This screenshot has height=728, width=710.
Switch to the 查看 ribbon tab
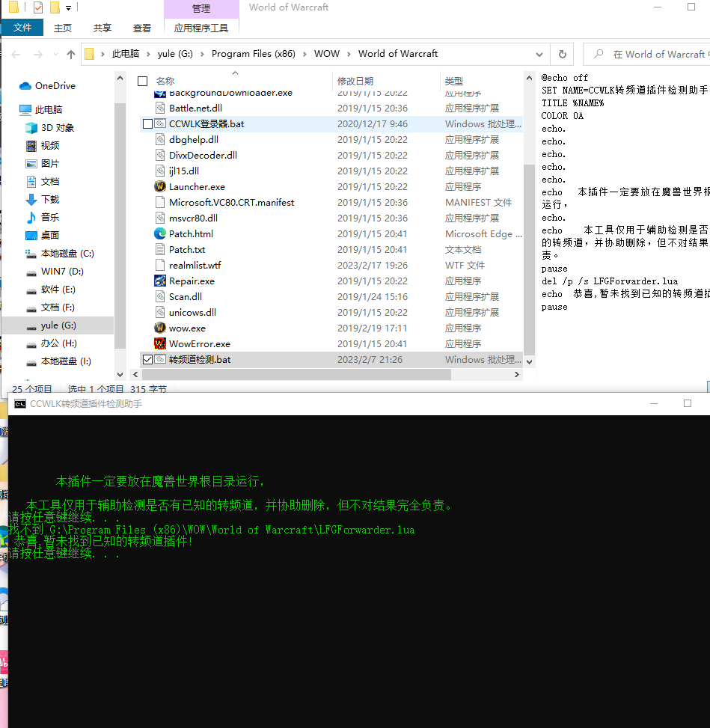[142, 27]
